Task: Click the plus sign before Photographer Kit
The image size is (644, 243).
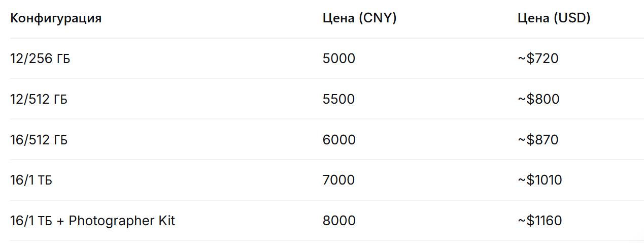Action: tap(60, 222)
